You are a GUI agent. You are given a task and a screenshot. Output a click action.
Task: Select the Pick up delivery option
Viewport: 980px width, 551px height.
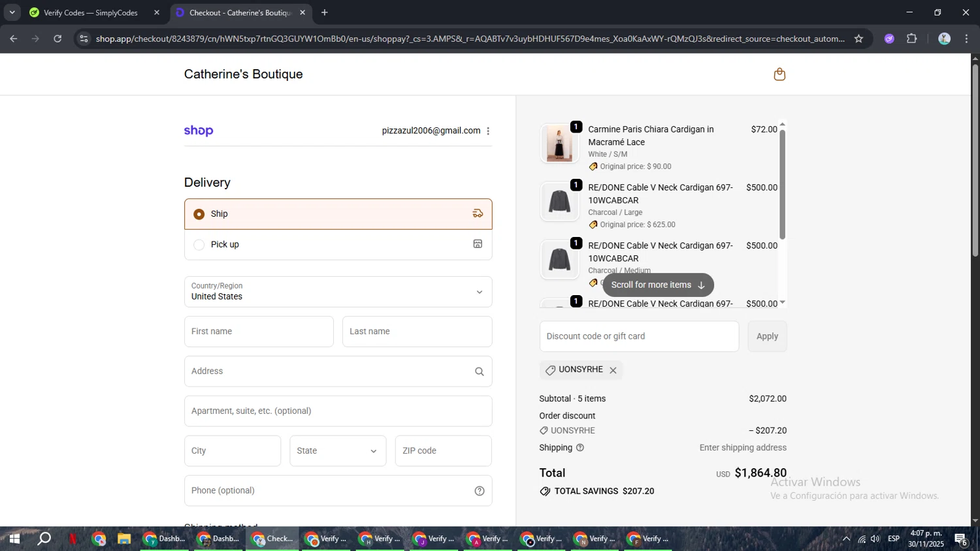[x=338, y=245]
